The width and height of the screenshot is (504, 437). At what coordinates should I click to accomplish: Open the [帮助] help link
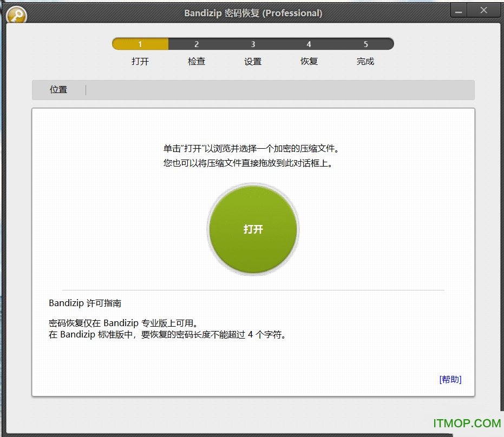coord(450,380)
